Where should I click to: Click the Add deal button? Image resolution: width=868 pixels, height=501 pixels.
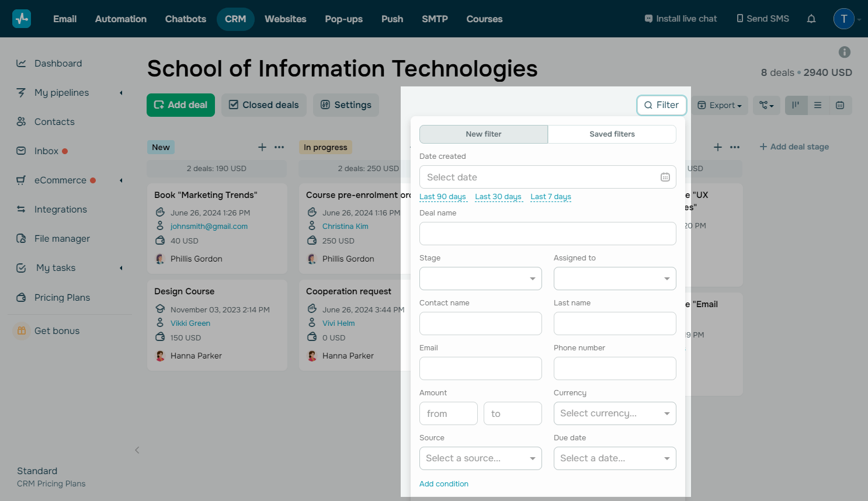coord(180,105)
